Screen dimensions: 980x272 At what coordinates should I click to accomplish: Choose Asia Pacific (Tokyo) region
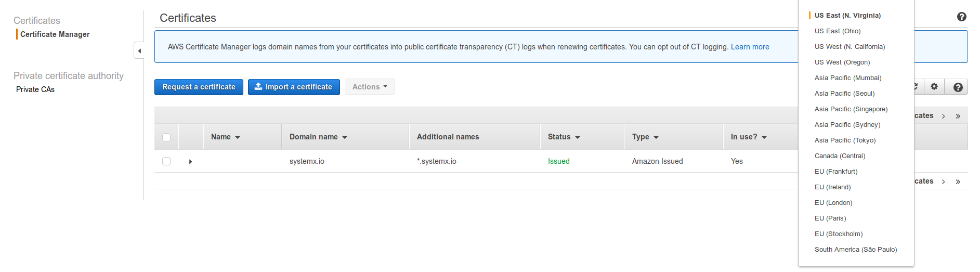[x=845, y=140]
